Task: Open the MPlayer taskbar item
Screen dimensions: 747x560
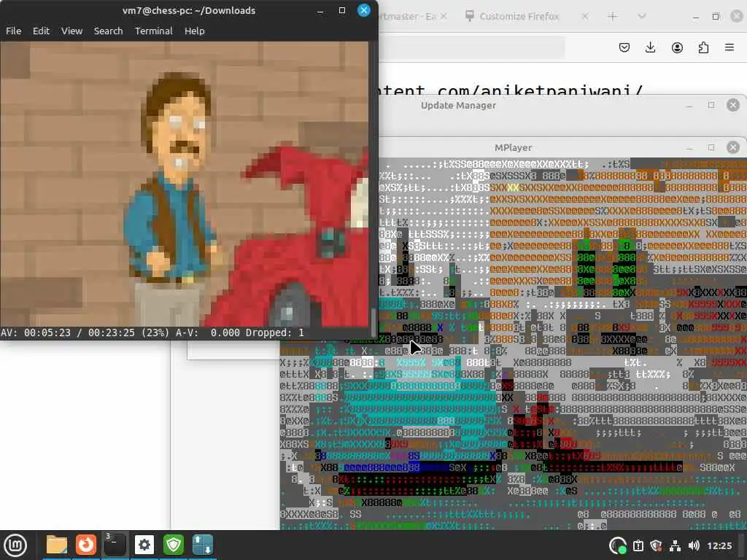Action: 203,545
